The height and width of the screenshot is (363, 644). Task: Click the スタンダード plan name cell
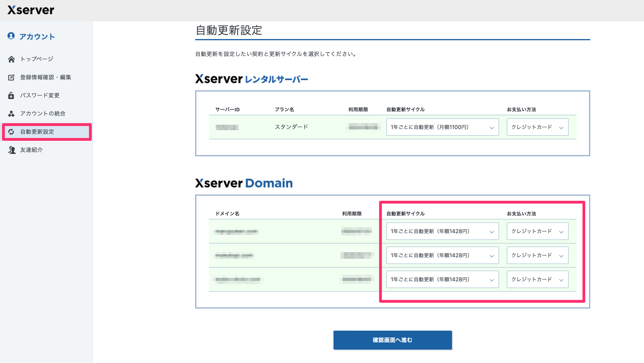tap(291, 127)
